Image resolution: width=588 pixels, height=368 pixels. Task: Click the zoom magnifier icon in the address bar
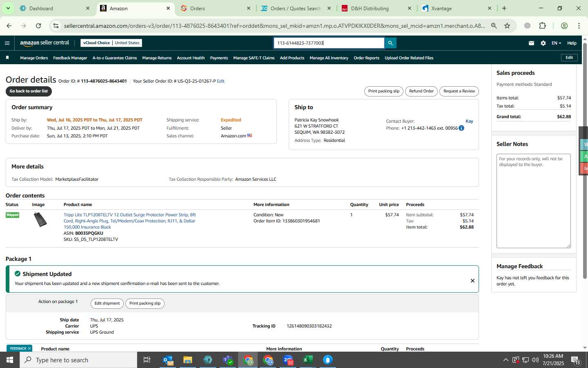coord(494,26)
